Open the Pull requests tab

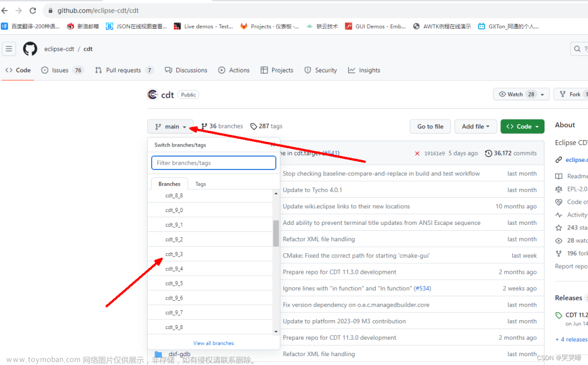tap(125, 70)
